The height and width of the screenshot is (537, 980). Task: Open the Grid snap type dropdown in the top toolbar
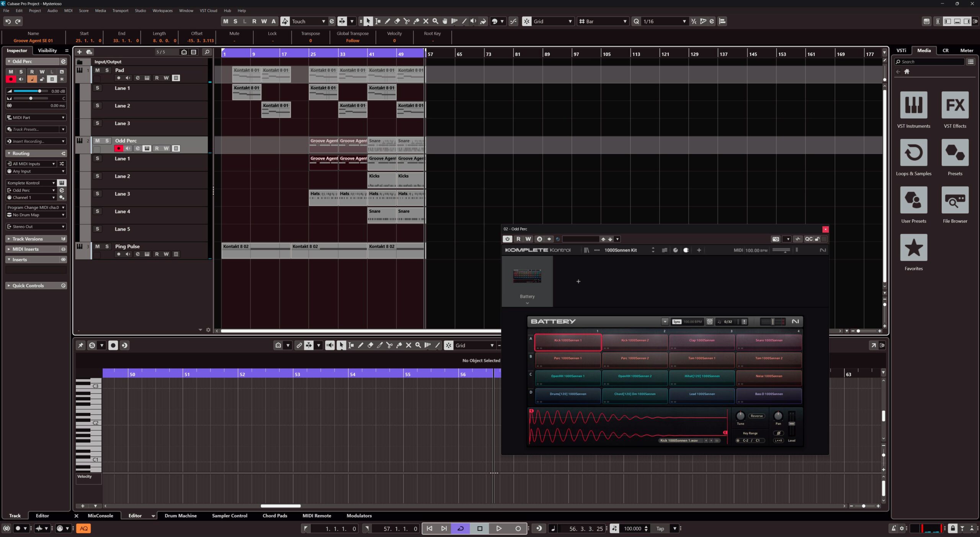553,21
